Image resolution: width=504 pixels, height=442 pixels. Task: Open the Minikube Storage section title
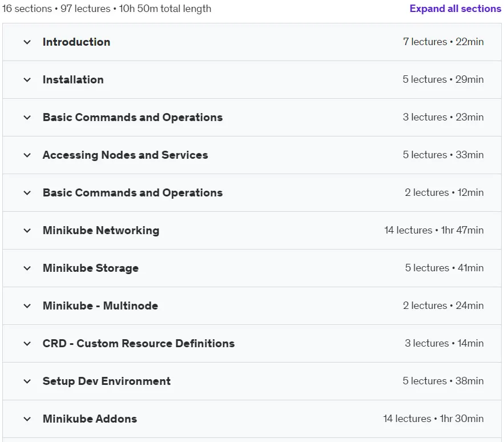91,268
